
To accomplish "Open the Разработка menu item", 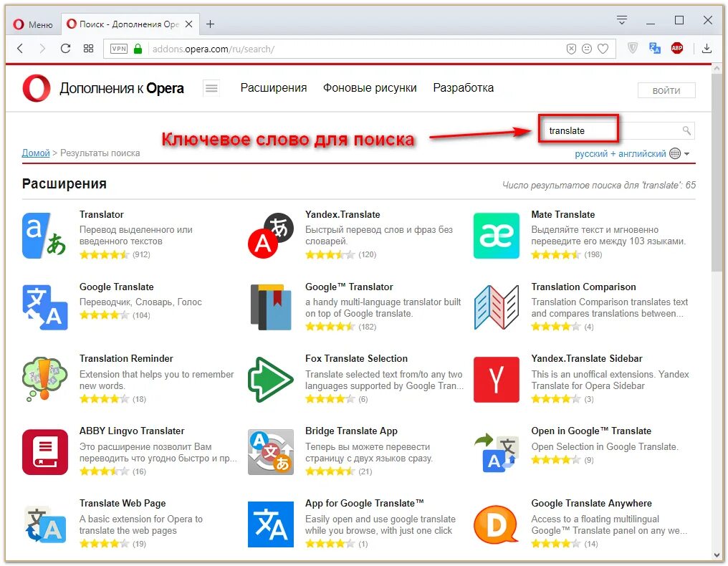I will coord(464,87).
